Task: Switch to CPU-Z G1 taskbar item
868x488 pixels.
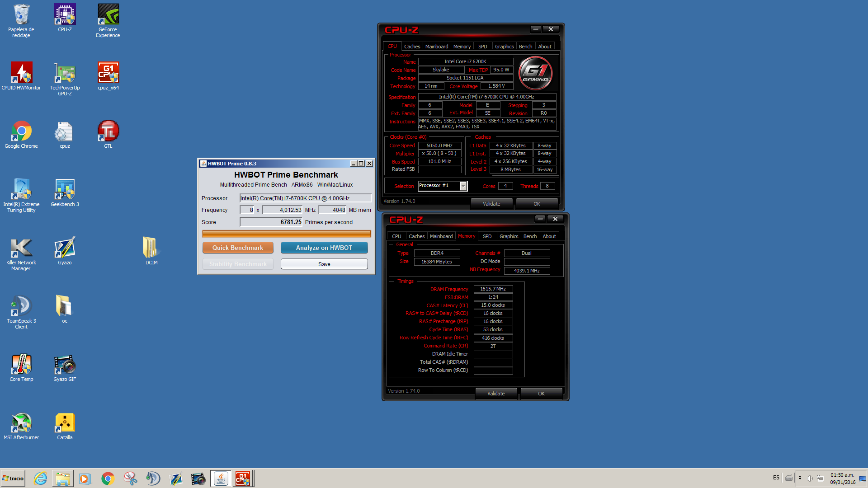Action: [243, 479]
